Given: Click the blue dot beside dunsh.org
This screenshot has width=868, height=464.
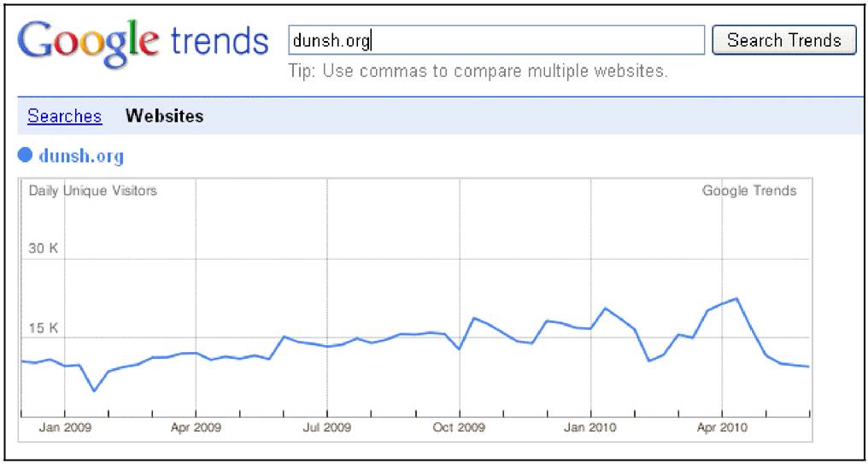Looking at the screenshot, I should 25,156.
